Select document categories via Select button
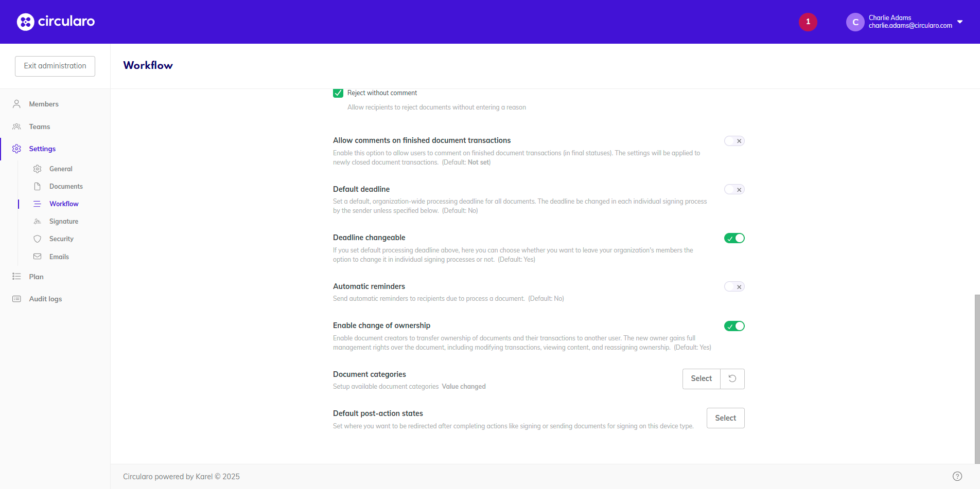The width and height of the screenshot is (980, 489). point(701,378)
